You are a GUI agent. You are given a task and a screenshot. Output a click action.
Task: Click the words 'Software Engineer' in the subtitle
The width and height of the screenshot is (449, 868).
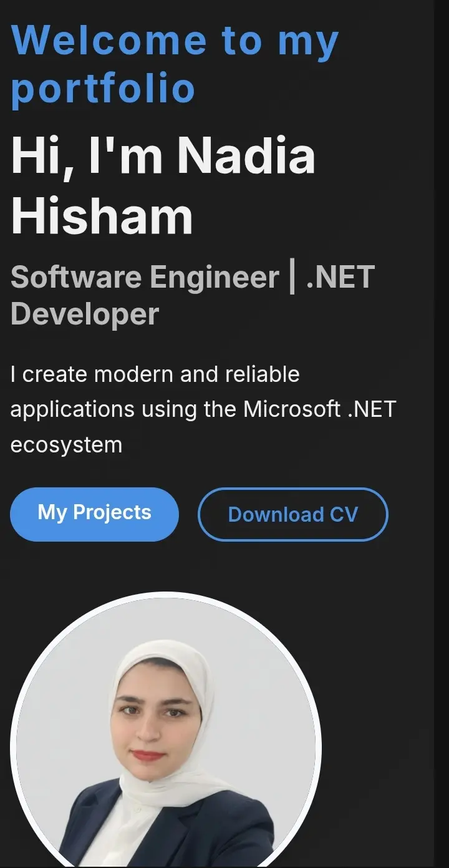[145, 277]
